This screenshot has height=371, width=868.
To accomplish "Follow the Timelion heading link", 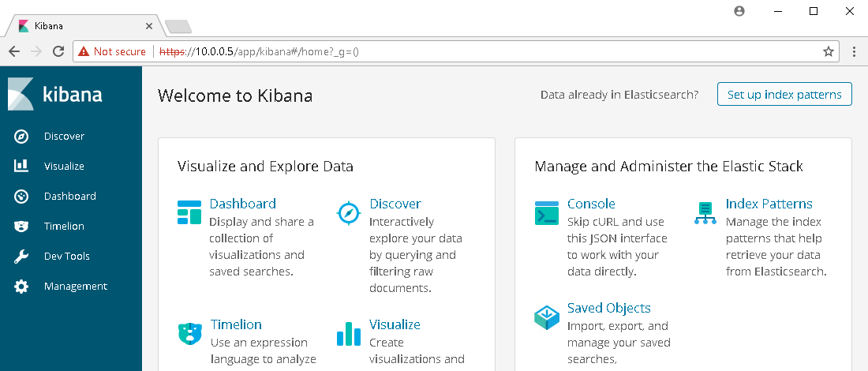I will pos(236,324).
